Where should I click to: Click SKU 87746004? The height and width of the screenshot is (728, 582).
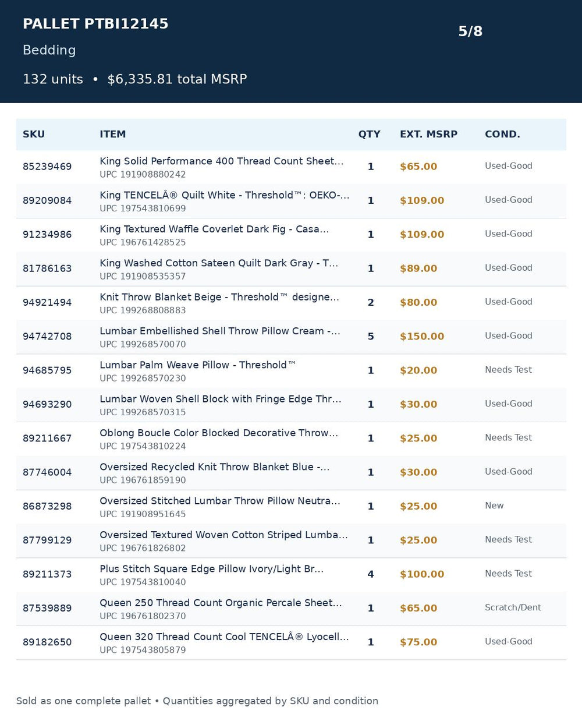coord(47,472)
